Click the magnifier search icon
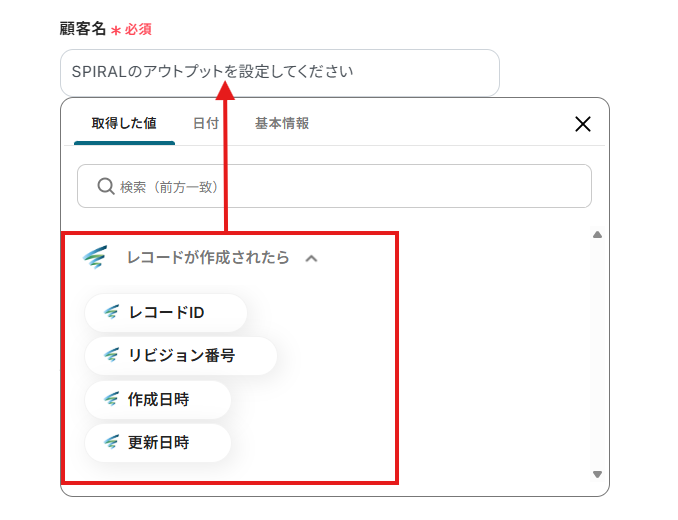This screenshot has width=678, height=520. click(x=106, y=186)
